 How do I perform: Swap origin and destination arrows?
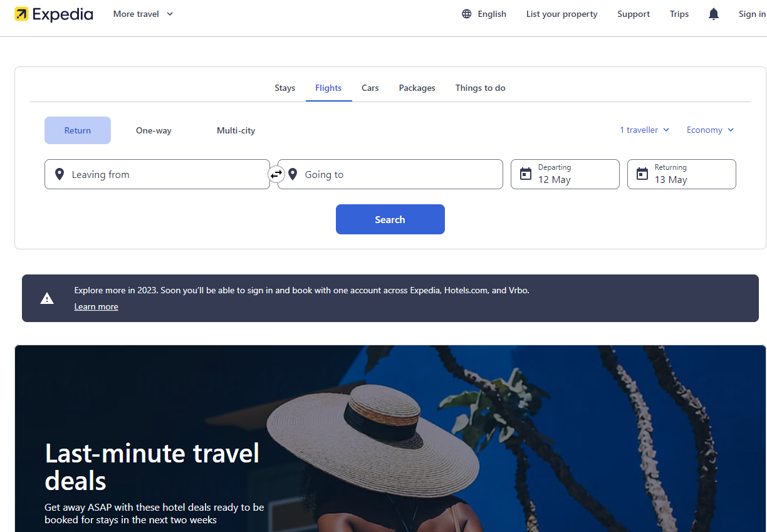276,174
